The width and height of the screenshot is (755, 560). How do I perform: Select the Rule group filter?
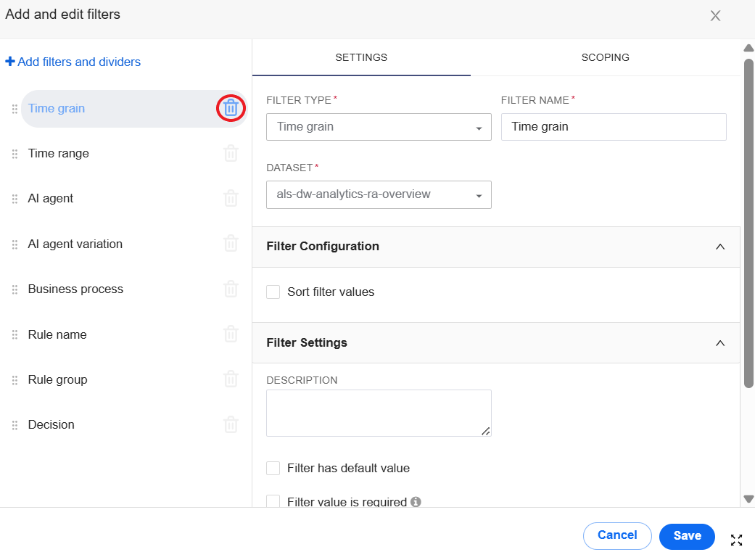pos(58,379)
